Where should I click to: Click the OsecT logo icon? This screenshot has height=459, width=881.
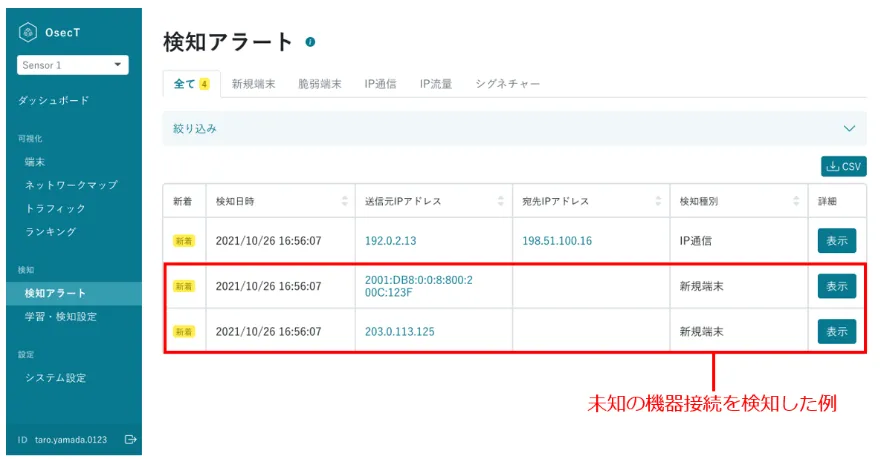[28, 33]
